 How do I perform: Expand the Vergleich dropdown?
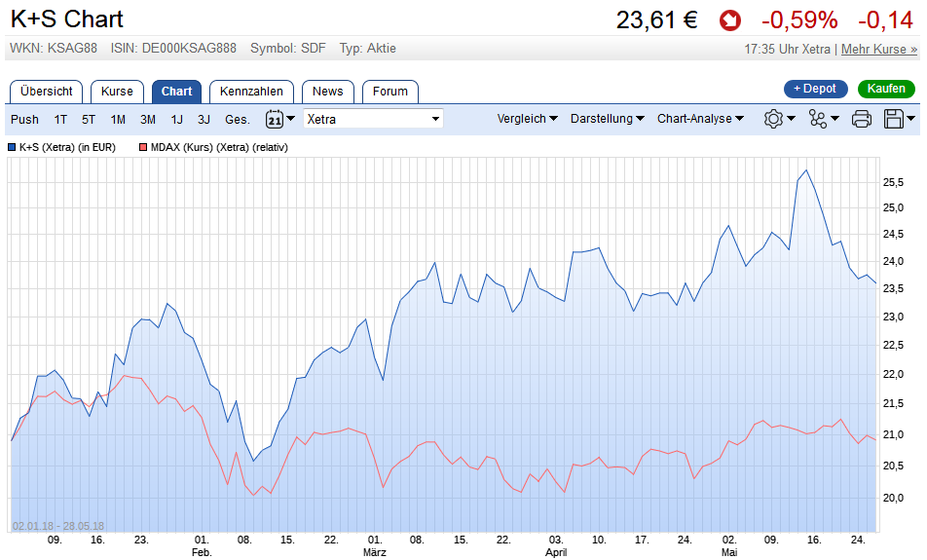[x=527, y=119]
